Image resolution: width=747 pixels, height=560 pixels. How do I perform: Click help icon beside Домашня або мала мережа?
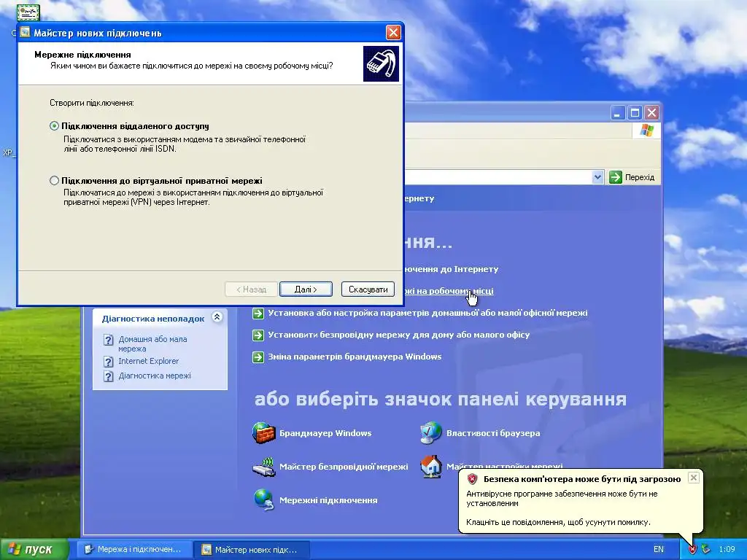(109, 340)
